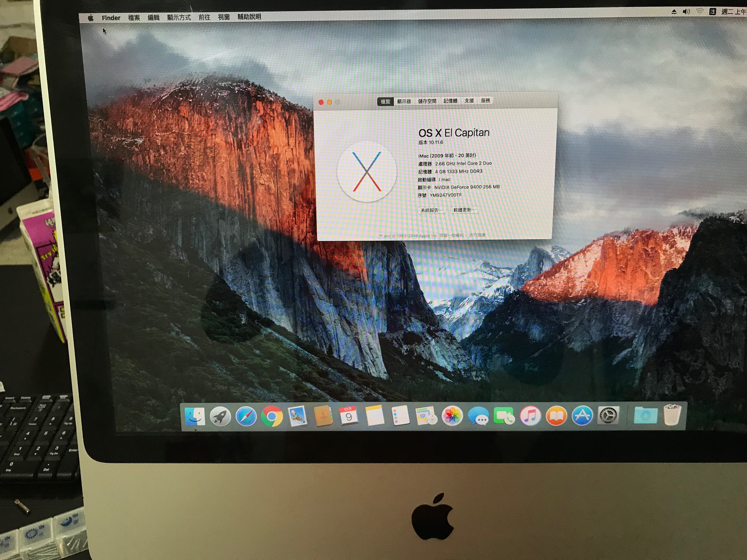Click the 4 GB 1333 MHz DDR3 text
Image resolution: width=747 pixels, height=560 pixels.
pos(459,171)
